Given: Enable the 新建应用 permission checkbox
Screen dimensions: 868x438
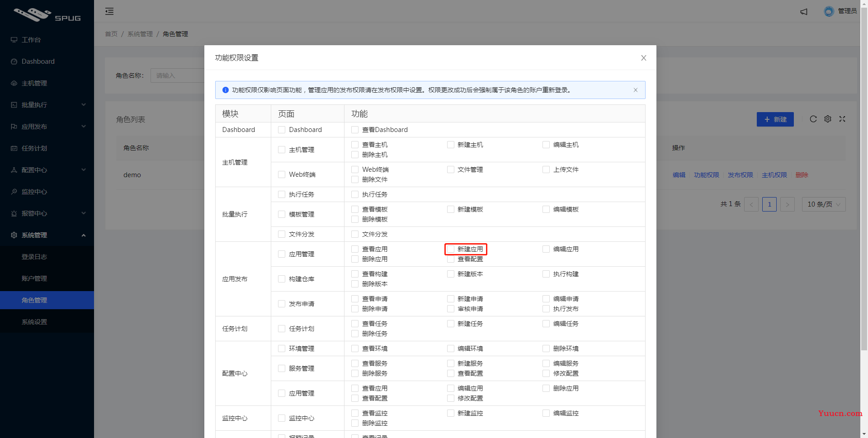Looking at the screenshot, I should [x=451, y=249].
